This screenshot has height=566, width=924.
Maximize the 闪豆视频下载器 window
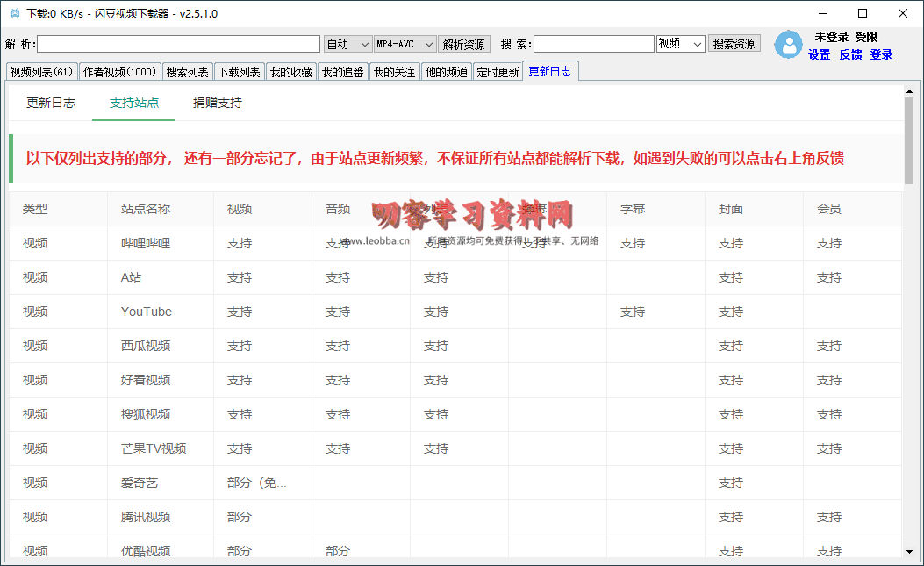pos(863,13)
